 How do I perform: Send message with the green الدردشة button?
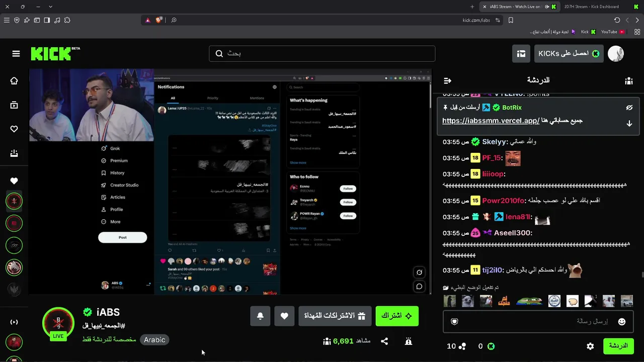point(618,346)
